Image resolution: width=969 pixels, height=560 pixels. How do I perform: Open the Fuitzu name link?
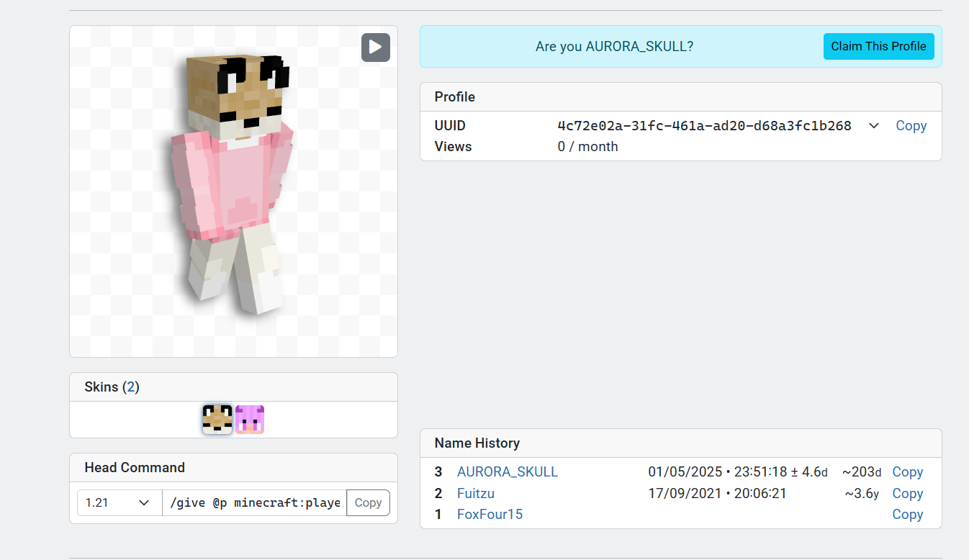pos(476,494)
